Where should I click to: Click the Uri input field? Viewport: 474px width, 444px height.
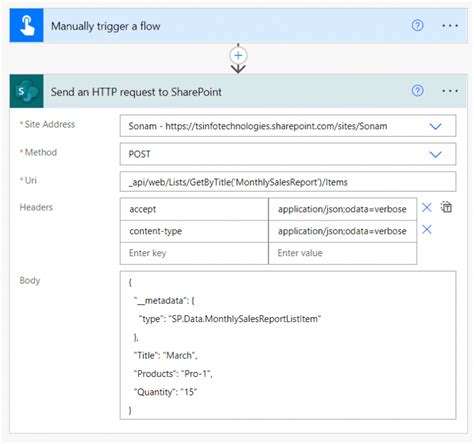288,182
